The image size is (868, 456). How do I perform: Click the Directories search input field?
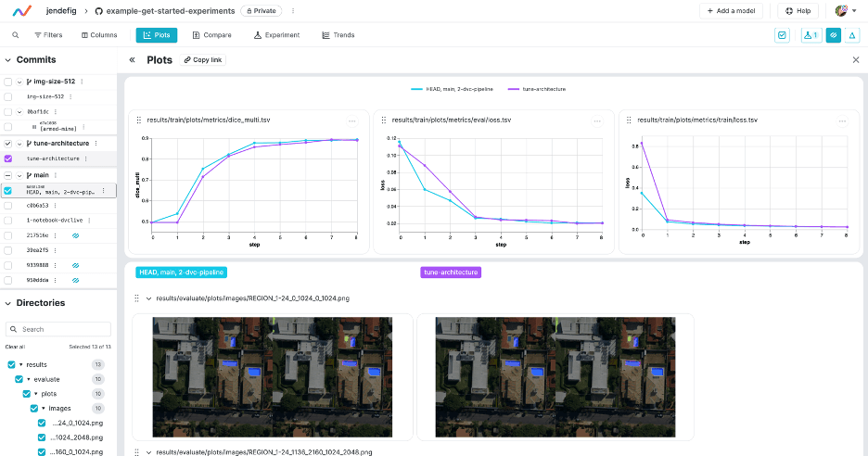coord(58,329)
